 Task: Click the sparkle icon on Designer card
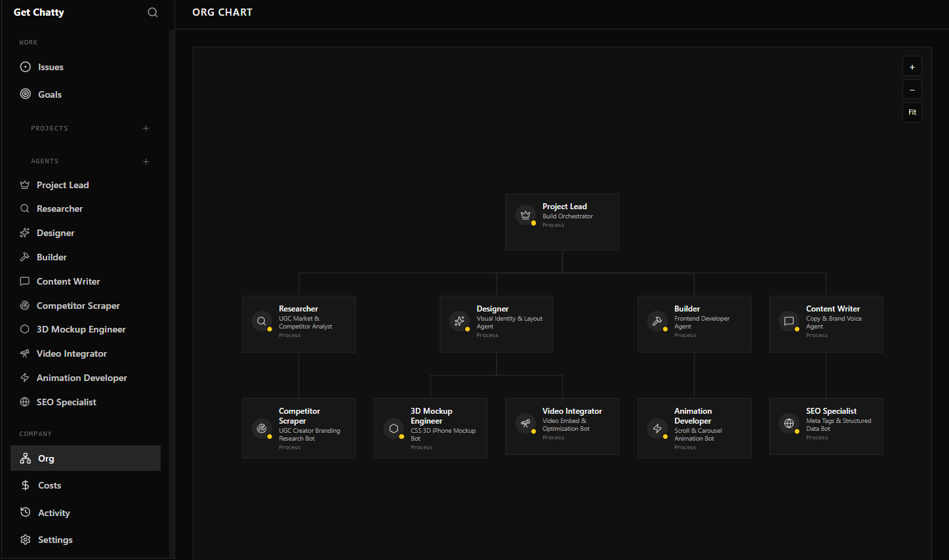(459, 321)
